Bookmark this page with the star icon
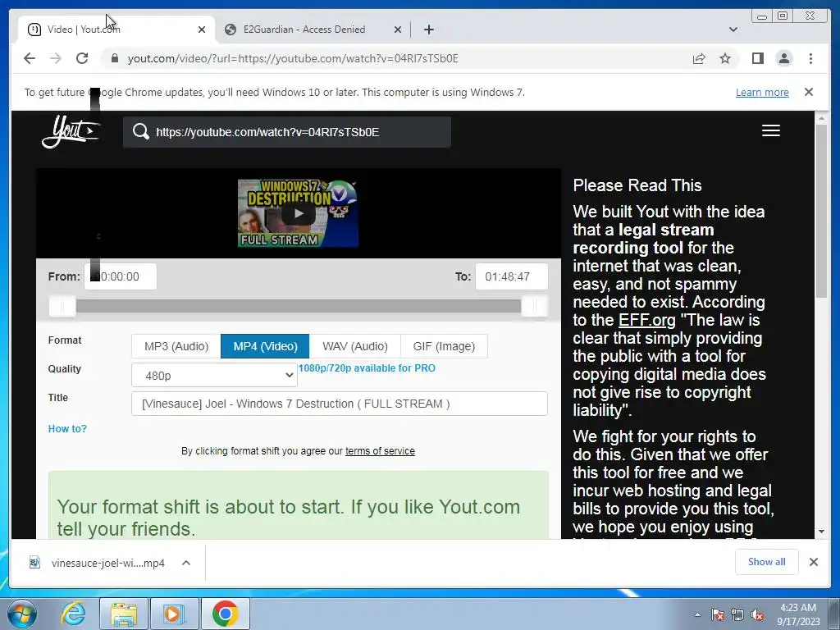The height and width of the screenshot is (630, 840). [x=725, y=58]
